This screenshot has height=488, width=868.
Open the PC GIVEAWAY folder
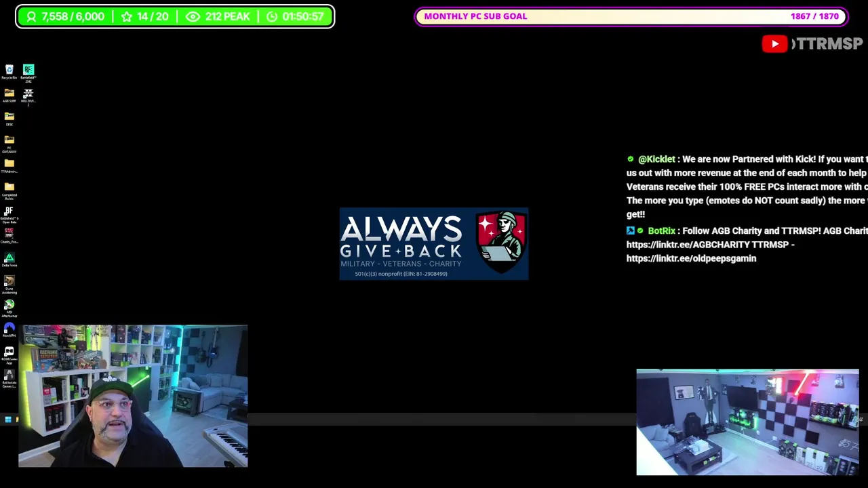point(9,144)
